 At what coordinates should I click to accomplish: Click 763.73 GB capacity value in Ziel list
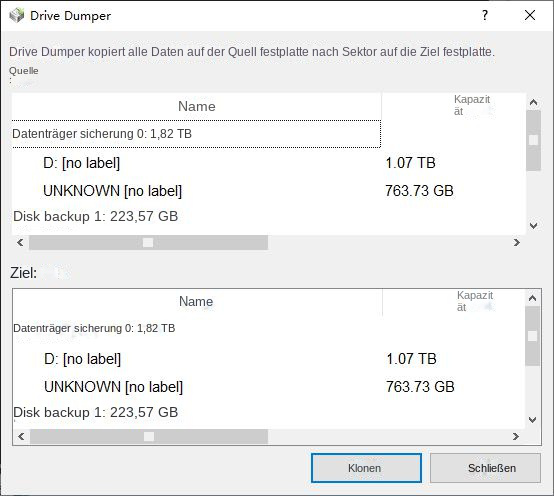[420, 386]
